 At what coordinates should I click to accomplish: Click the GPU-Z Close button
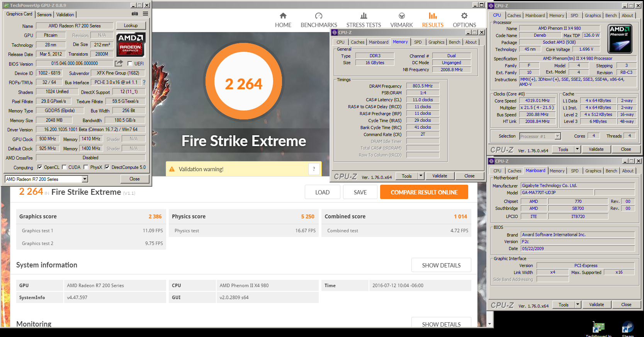[134, 179]
